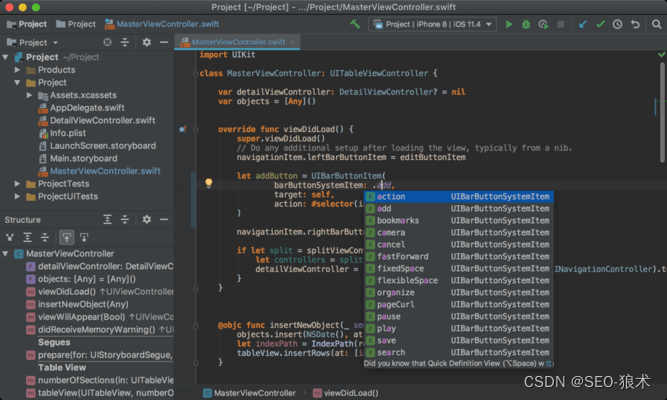Choose 'add' completion suggestion

459,209
